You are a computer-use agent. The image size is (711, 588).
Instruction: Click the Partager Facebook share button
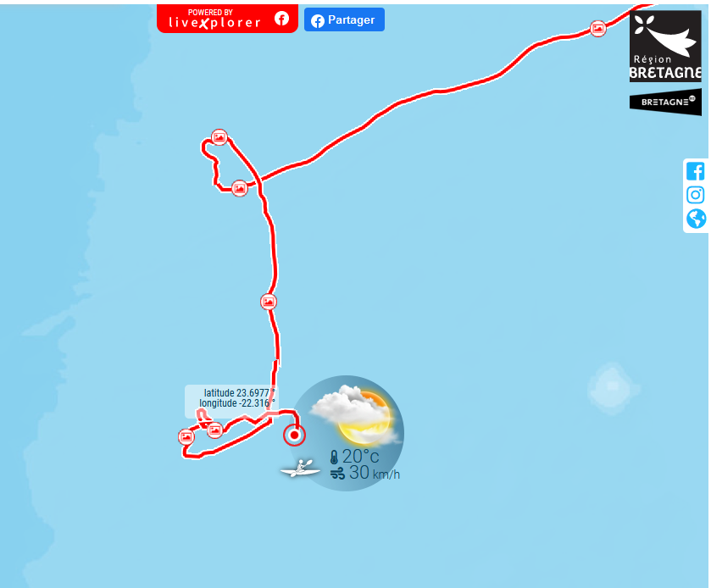[344, 19]
